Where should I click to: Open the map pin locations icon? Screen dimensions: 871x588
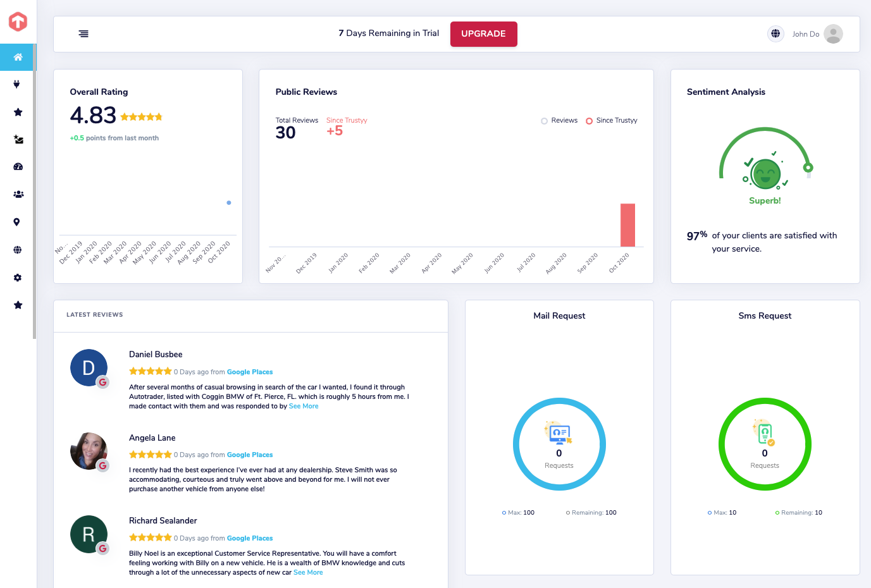click(x=17, y=222)
